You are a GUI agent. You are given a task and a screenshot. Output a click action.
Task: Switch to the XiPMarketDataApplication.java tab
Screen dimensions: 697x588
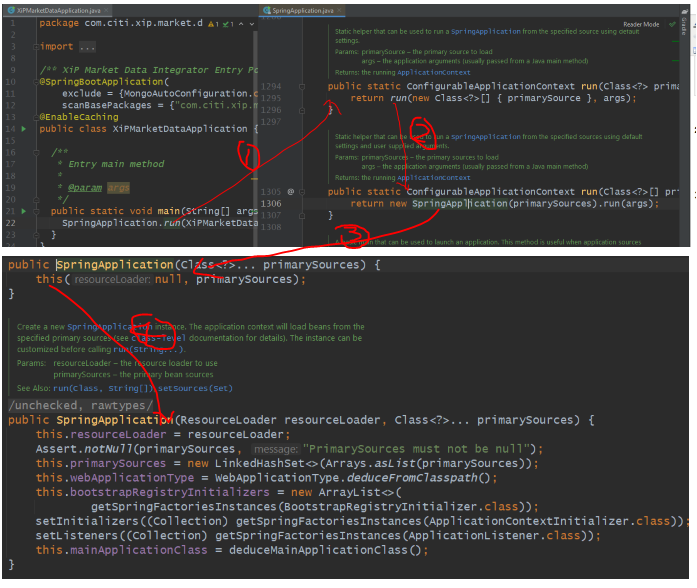58,10
